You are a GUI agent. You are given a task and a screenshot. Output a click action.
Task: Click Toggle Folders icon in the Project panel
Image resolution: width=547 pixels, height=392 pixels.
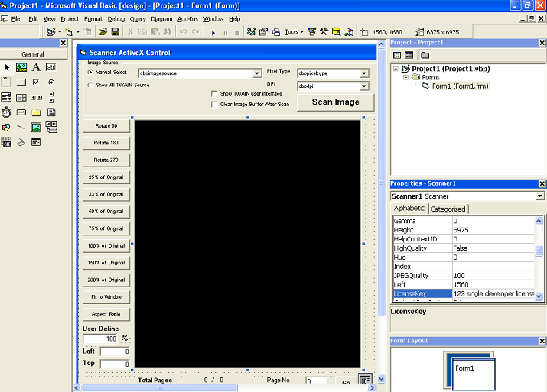pos(425,55)
